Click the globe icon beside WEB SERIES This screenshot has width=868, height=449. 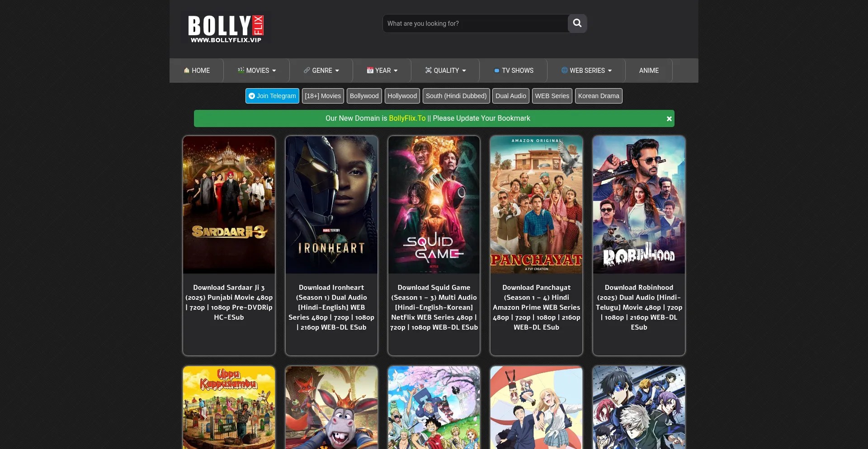coord(565,71)
